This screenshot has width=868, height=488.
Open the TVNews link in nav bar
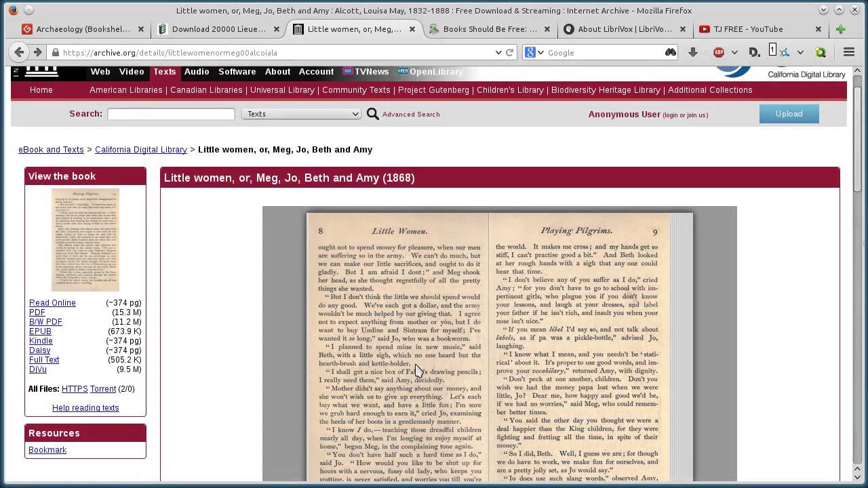[x=366, y=71]
